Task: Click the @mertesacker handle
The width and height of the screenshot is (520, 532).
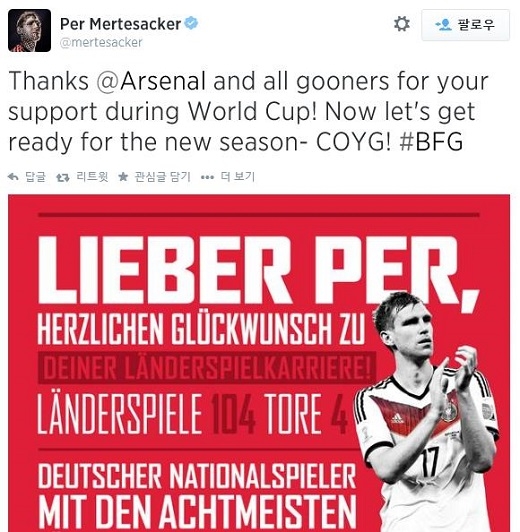Action: coord(101,43)
